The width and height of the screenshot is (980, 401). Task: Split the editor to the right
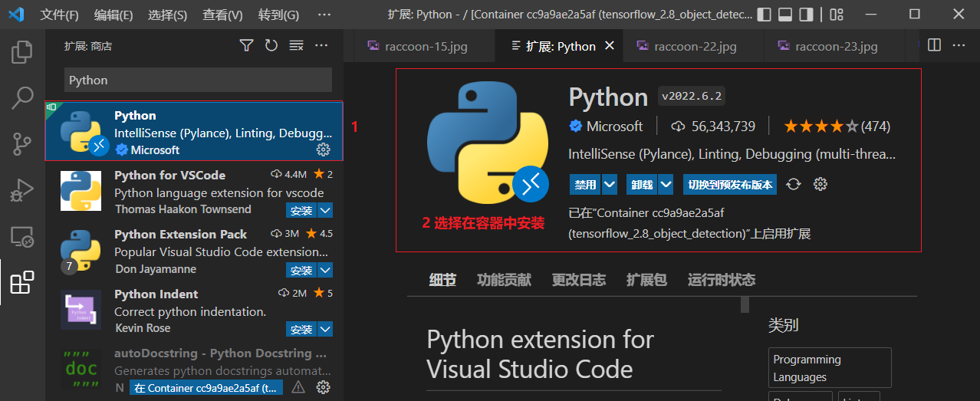[934, 45]
